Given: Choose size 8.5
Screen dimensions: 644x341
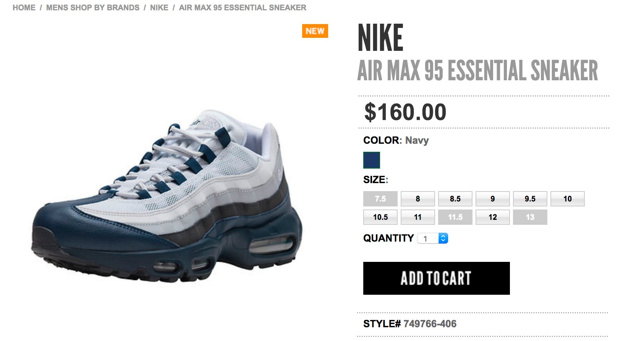Looking at the screenshot, I should tap(455, 199).
